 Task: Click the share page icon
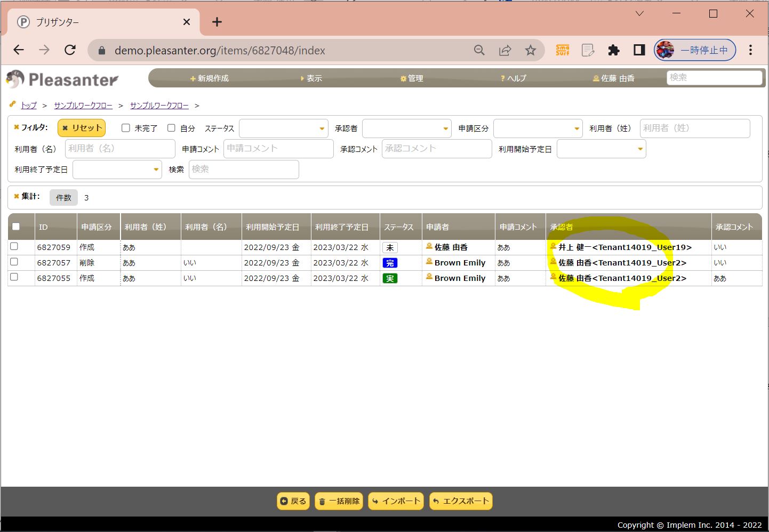pyautogui.click(x=504, y=50)
